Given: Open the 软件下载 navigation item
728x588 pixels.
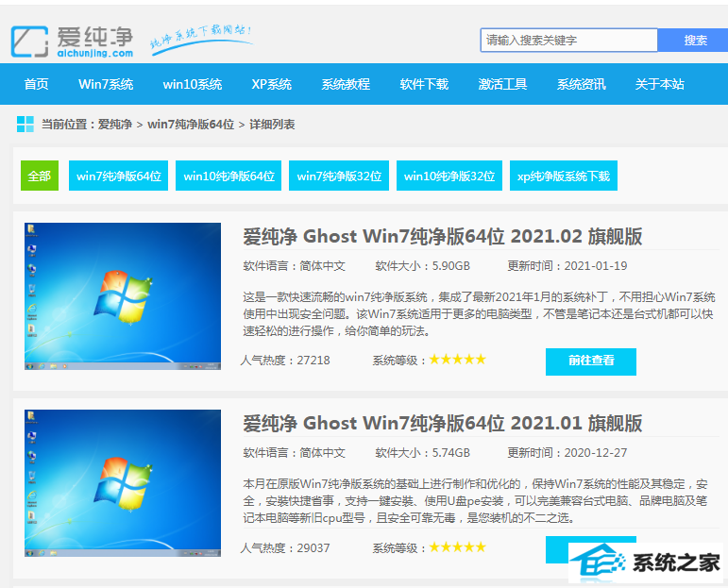Looking at the screenshot, I should point(424,84).
